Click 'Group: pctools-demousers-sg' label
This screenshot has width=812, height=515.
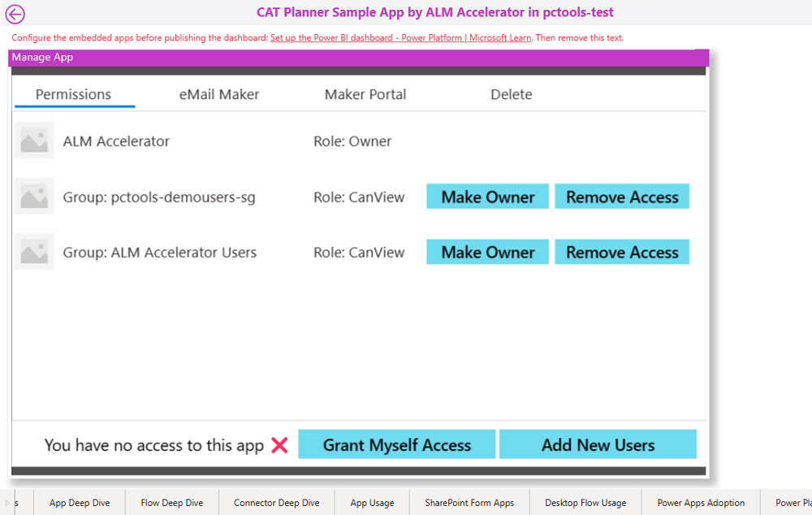tap(159, 197)
